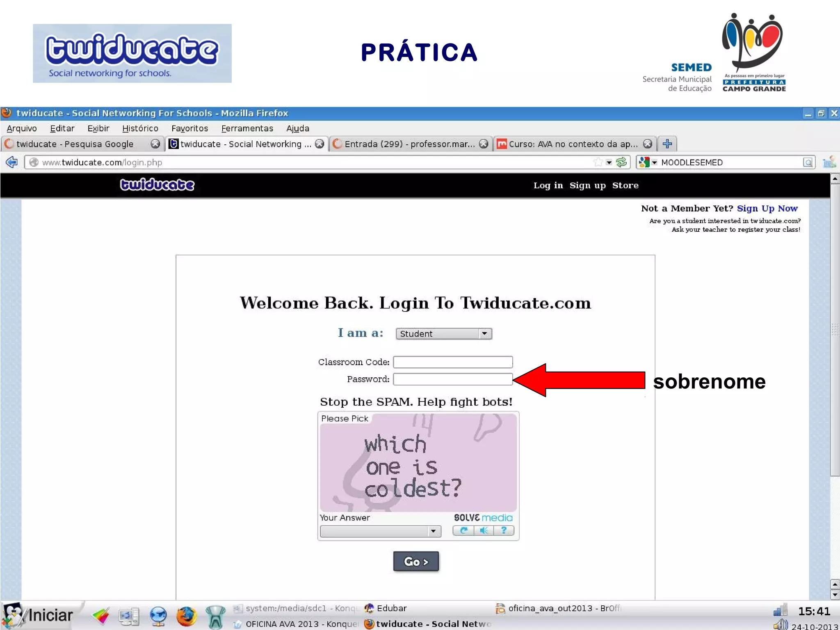Viewport: 840px width, 630px height.
Task: Click the browser back arrow button
Action: (x=11, y=162)
